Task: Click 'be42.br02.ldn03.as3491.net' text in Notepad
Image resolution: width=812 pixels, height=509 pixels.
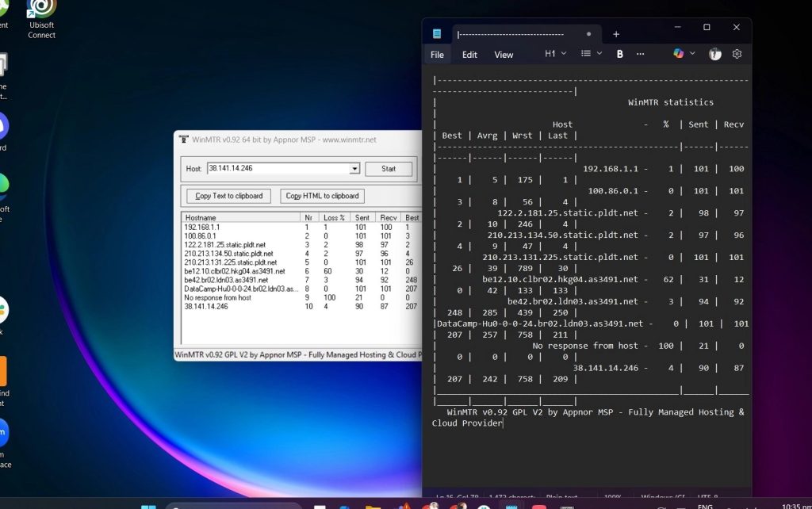Action: [x=573, y=301]
